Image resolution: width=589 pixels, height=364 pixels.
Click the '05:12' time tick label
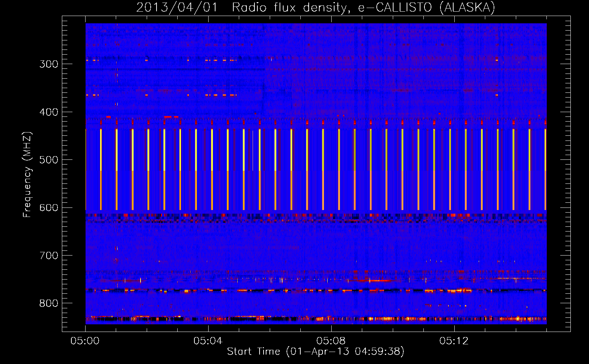click(x=454, y=341)
